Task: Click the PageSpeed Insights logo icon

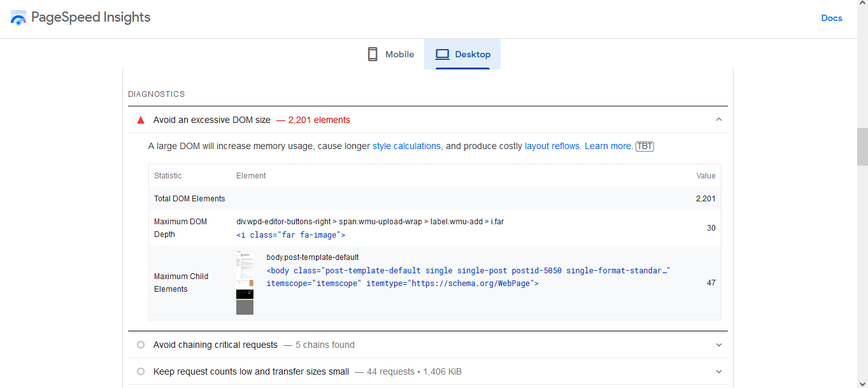Action: coord(19,18)
